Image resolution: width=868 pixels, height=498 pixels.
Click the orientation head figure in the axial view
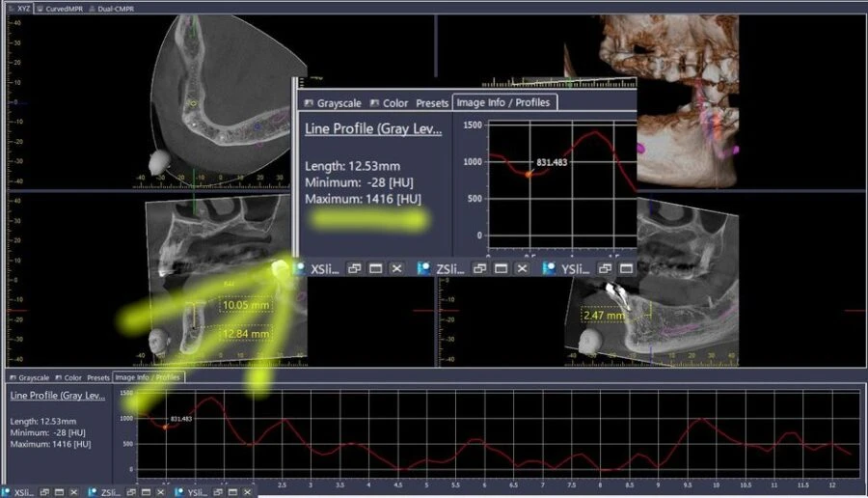point(157,161)
